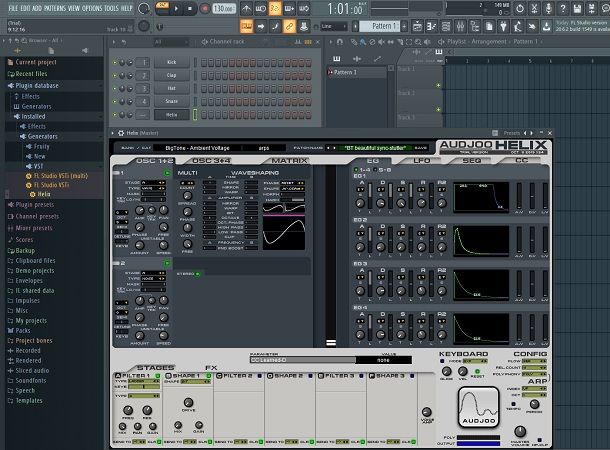Viewport: 610px width, 450px height.
Task: Click the wait for input toolbar icon
Action: pyautogui.click(x=261, y=8)
